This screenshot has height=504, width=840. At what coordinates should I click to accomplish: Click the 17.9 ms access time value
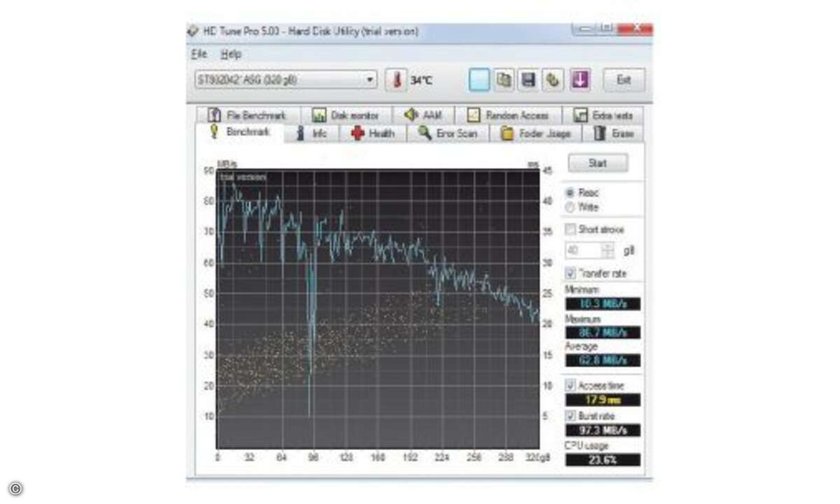(603, 400)
